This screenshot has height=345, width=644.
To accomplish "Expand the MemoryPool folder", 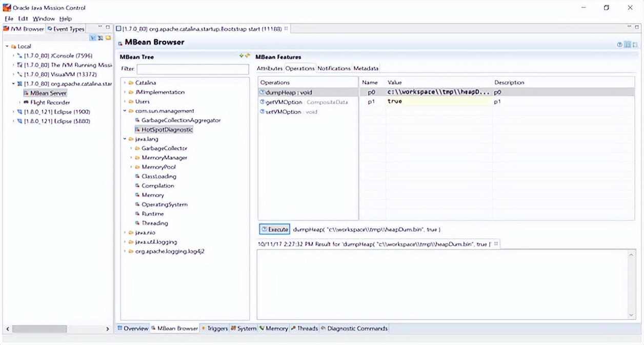I will (x=131, y=167).
